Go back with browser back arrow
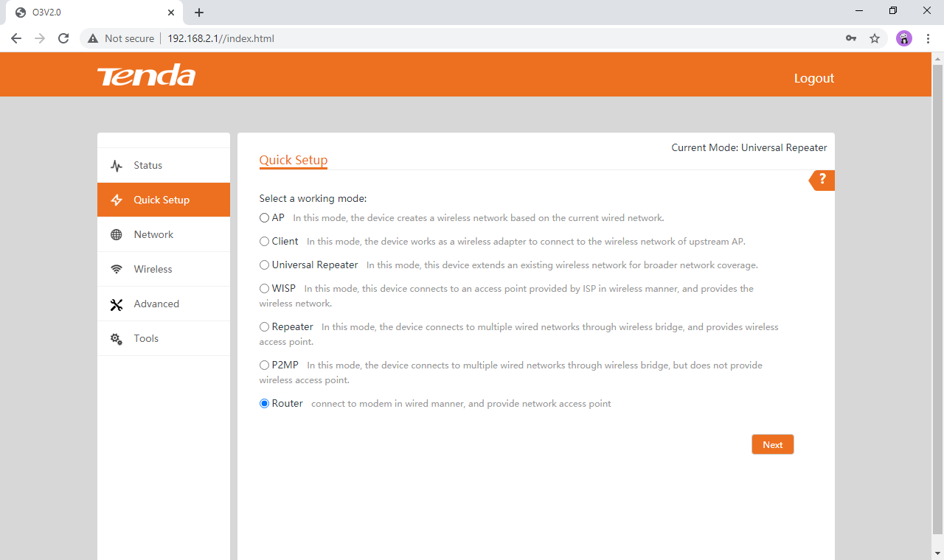The height and width of the screenshot is (560, 944). [x=16, y=38]
